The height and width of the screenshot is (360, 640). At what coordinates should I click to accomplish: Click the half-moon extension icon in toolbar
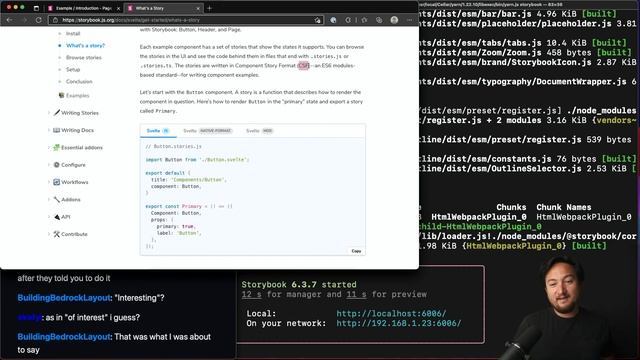coord(348,20)
